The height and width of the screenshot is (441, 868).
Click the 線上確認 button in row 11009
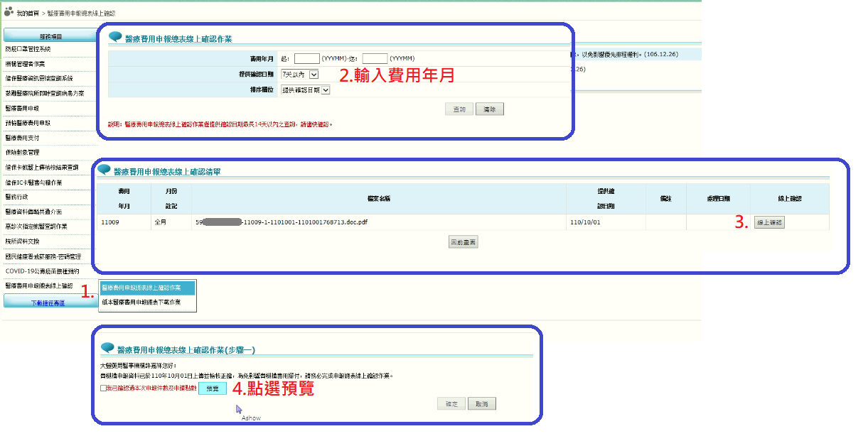click(x=769, y=222)
